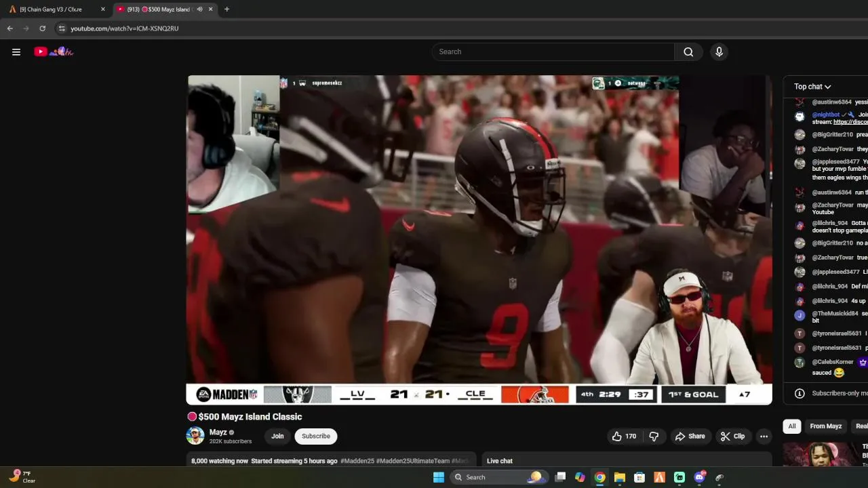
Task: Click the Join membership button
Action: point(277,436)
